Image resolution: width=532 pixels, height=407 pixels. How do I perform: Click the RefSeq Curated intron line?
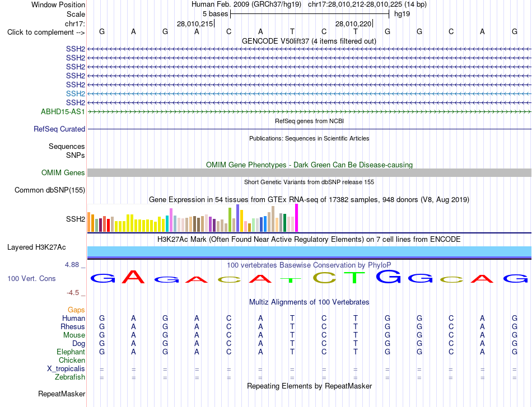(309, 129)
